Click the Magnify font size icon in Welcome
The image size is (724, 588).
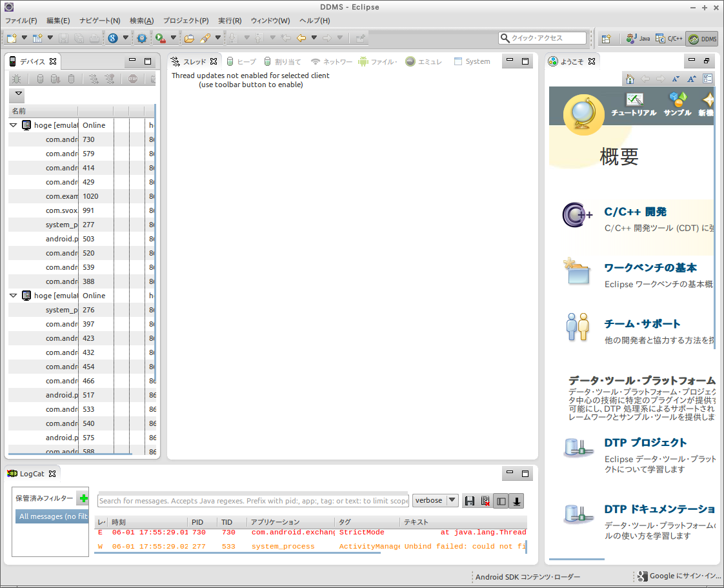point(692,79)
